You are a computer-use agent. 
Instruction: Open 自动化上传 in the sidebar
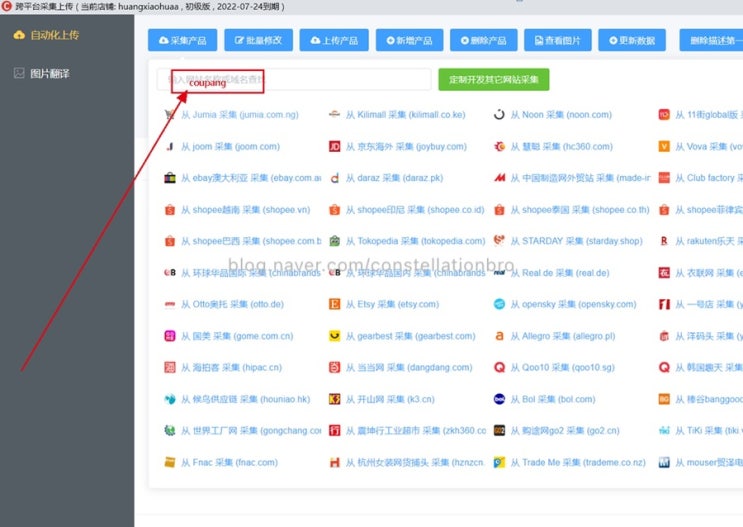point(46,35)
